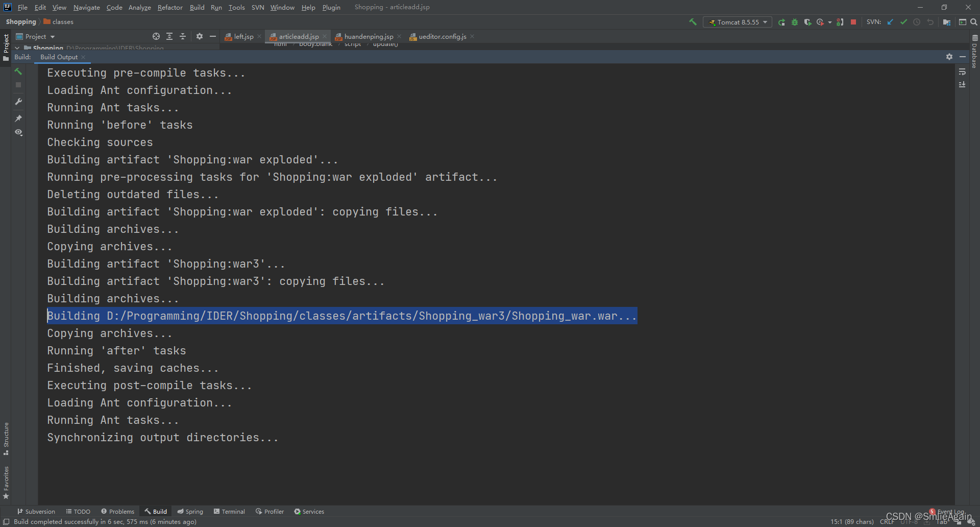The image size is (980, 527).
Task: Open the Services tool window
Action: tap(309, 511)
